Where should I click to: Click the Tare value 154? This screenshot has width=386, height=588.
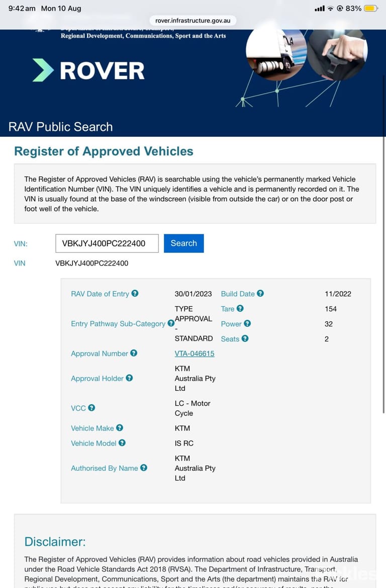coord(331,309)
